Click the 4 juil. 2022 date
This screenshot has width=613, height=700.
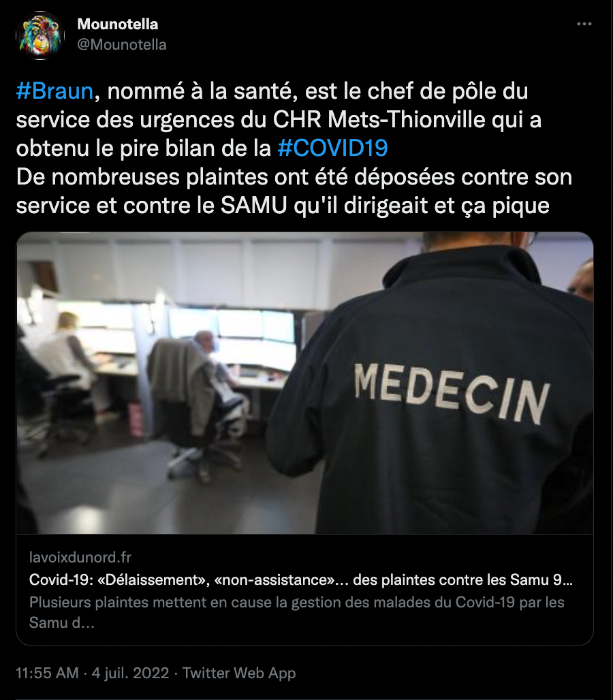tap(130, 673)
